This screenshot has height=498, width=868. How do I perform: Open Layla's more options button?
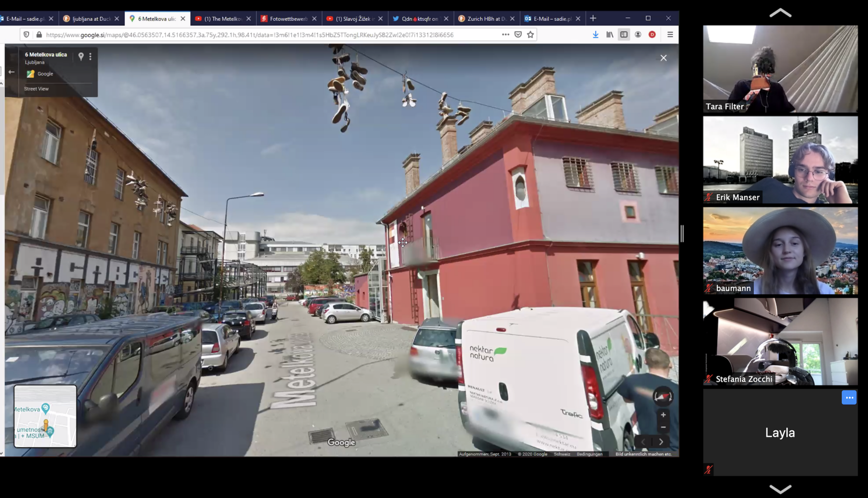pyautogui.click(x=849, y=397)
